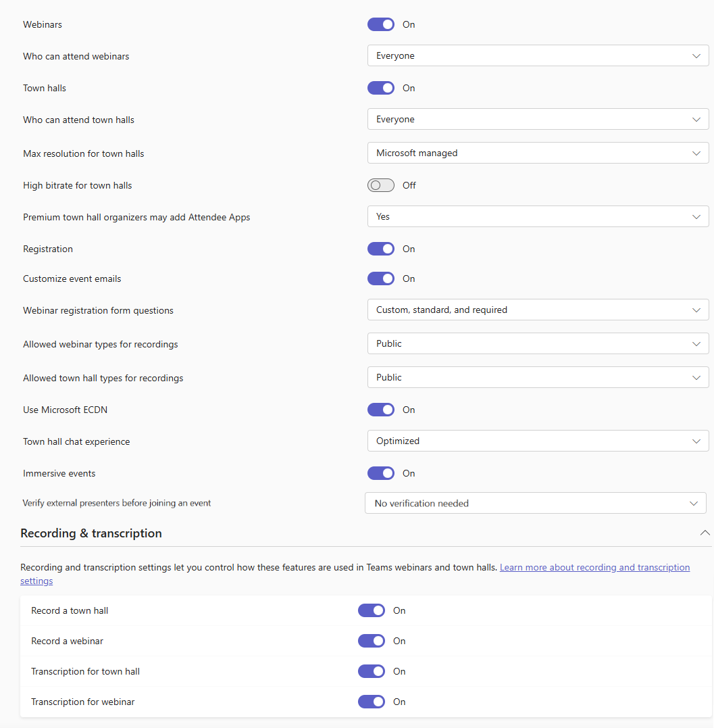Expand Allowed webinar types for recordings dropdown

point(538,343)
